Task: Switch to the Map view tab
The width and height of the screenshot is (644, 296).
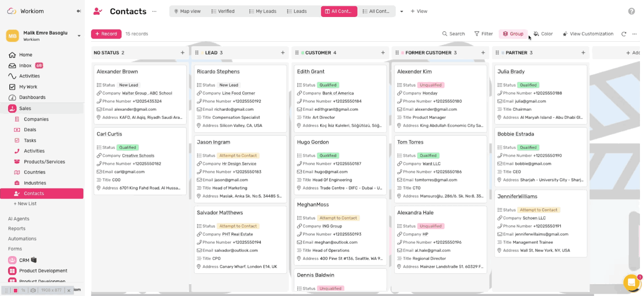Action: tap(187, 11)
